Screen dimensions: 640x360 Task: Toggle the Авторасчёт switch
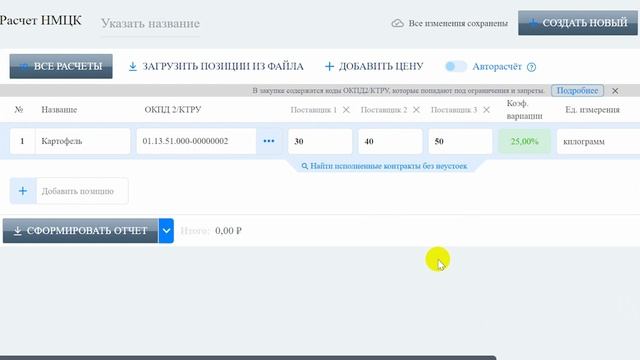456,67
